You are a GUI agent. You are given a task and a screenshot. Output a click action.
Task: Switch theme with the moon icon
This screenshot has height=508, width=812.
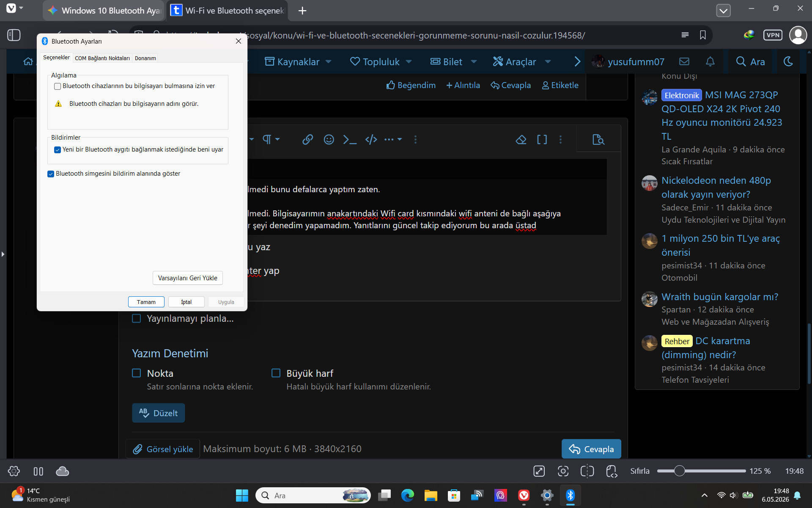[x=788, y=62]
